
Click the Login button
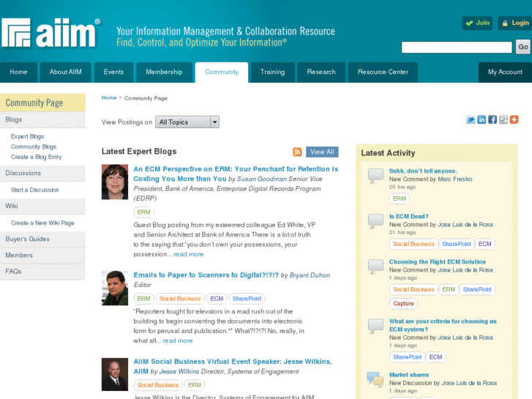[x=515, y=23]
